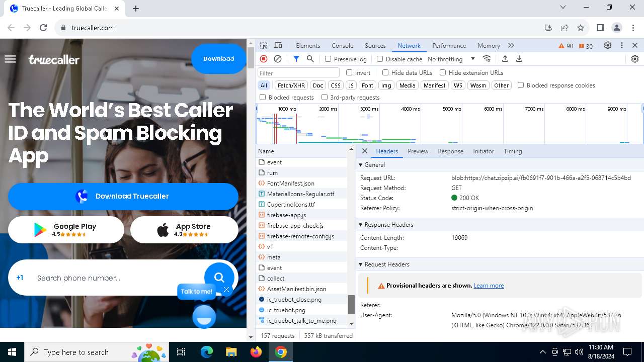Image resolution: width=644 pixels, height=362 pixels.
Task: Click the 90 warnings counter
Action: (566, 46)
